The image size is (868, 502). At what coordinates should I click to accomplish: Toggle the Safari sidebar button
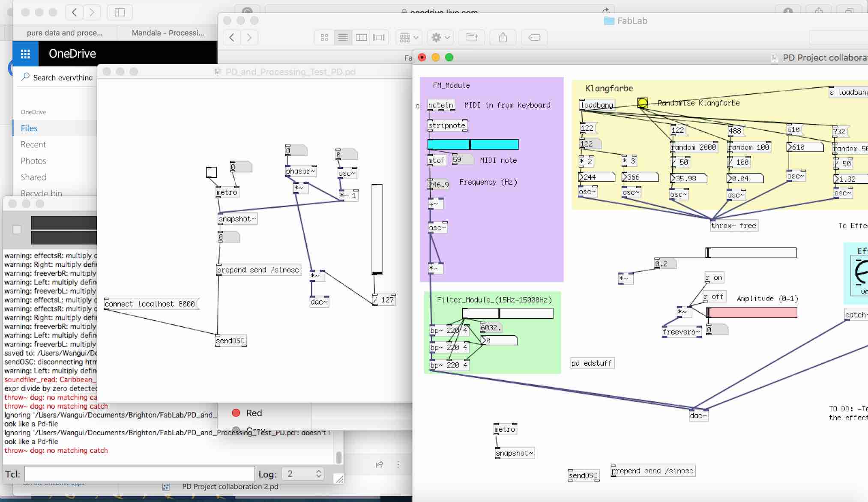click(120, 12)
